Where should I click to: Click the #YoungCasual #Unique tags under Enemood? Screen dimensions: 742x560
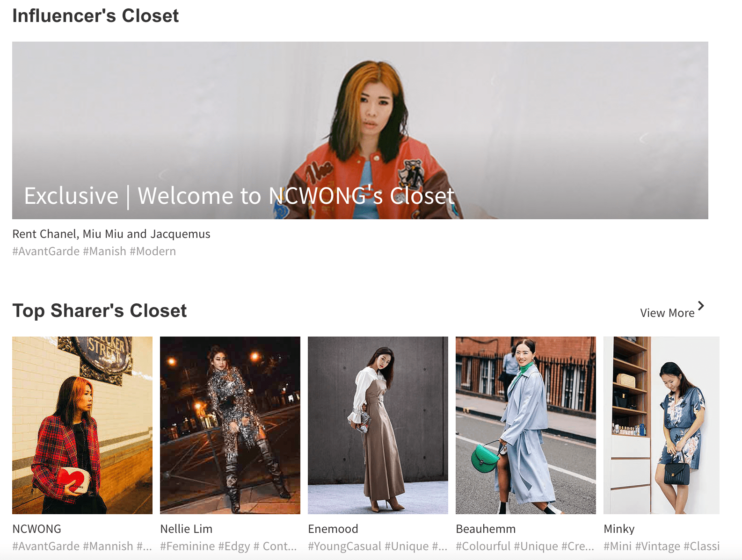377,546
